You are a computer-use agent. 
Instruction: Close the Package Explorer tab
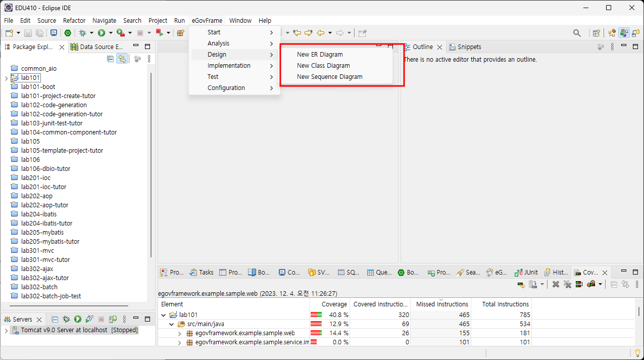pyautogui.click(x=62, y=47)
